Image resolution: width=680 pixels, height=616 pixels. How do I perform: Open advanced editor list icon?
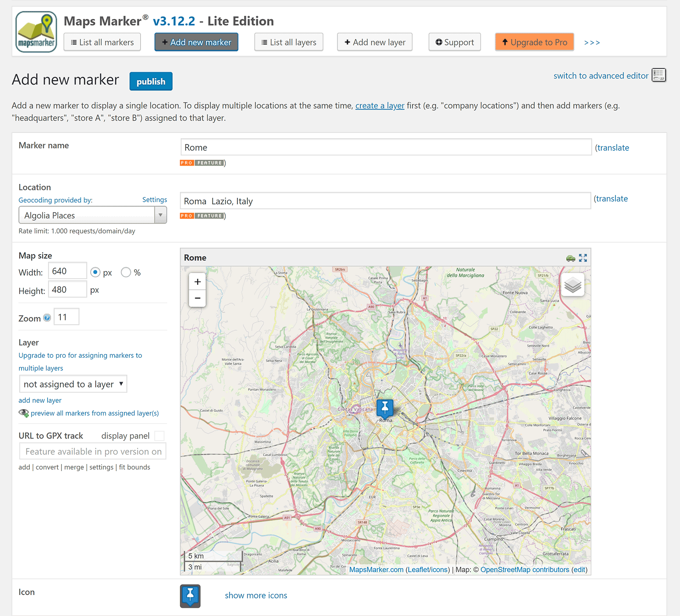coord(659,75)
